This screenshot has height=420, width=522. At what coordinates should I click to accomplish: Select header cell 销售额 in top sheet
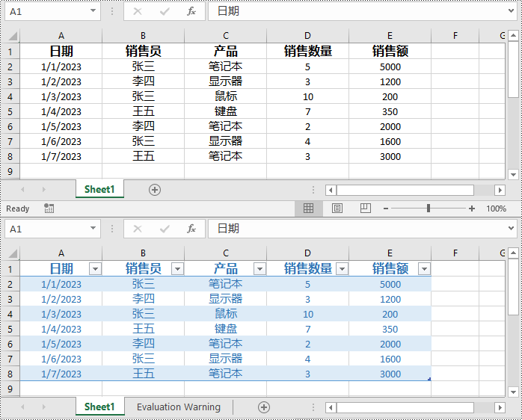click(390, 51)
